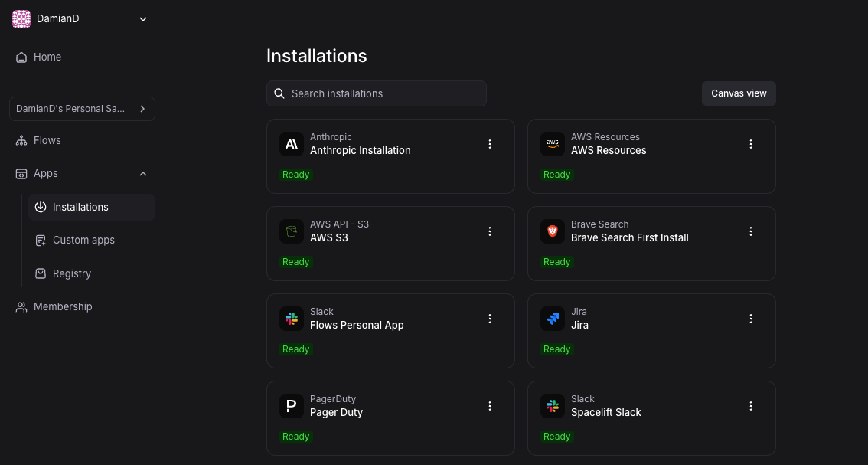Click the S3 bucket icon on AWS S3 card
The height and width of the screenshot is (465, 868).
click(x=292, y=231)
